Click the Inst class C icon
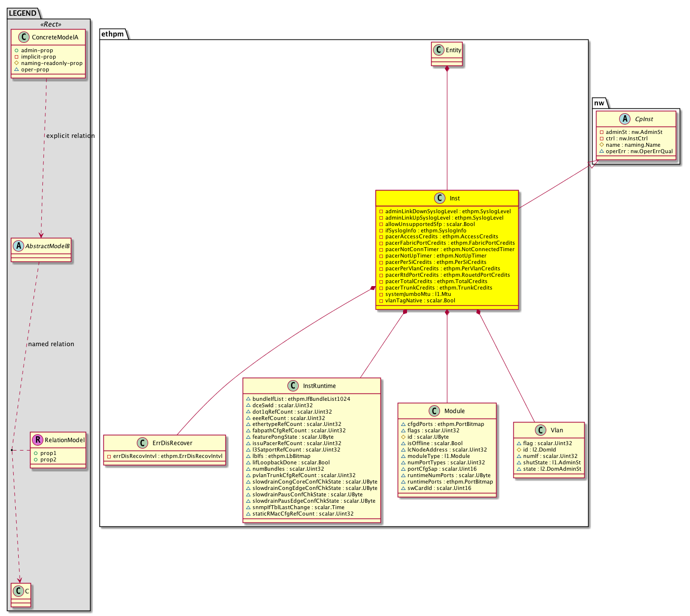Viewport: 690px width, 616px height. click(440, 198)
